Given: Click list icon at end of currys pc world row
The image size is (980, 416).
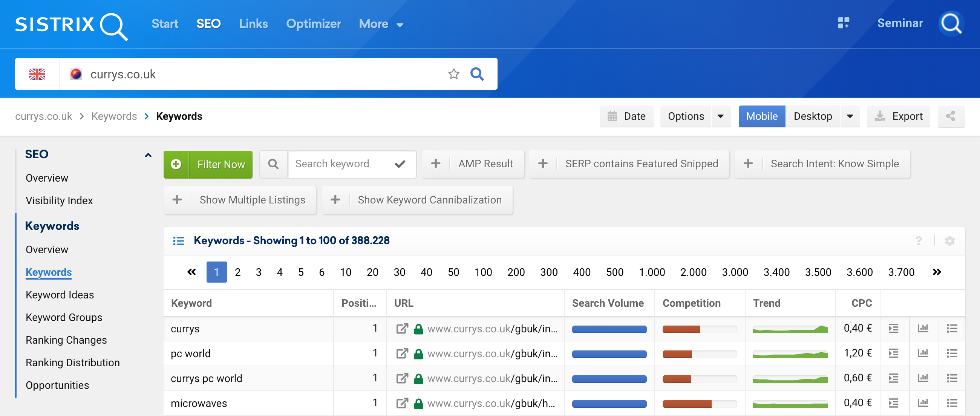Looking at the screenshot, I should click(951, 378).
